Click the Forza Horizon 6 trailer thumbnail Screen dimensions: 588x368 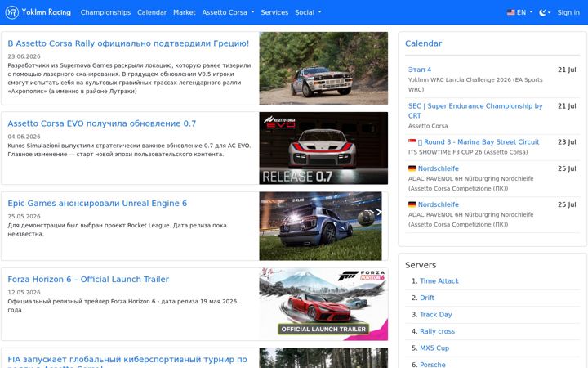click(323, 304)
